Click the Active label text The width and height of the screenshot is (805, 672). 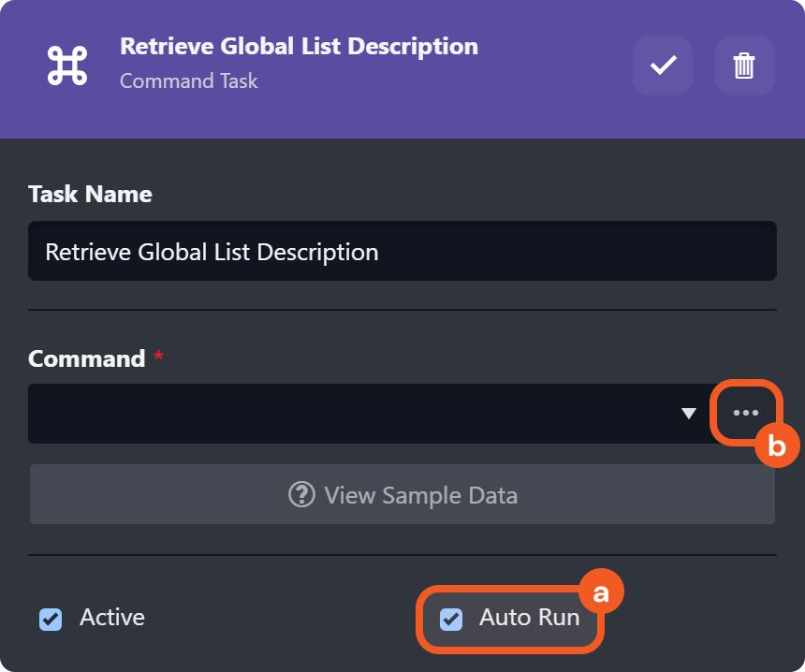click(112, 618)
